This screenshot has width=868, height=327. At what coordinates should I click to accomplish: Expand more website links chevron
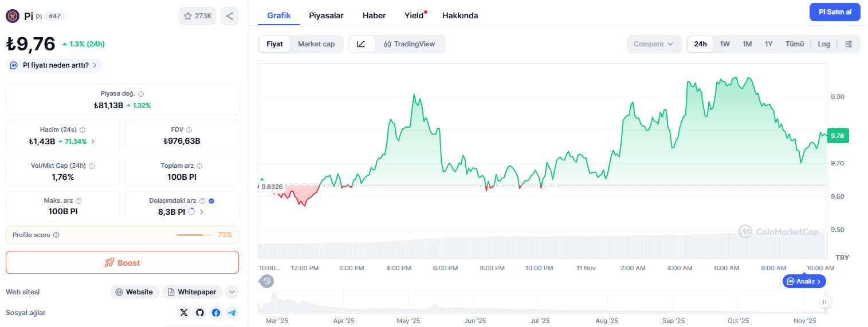point(232,292)
